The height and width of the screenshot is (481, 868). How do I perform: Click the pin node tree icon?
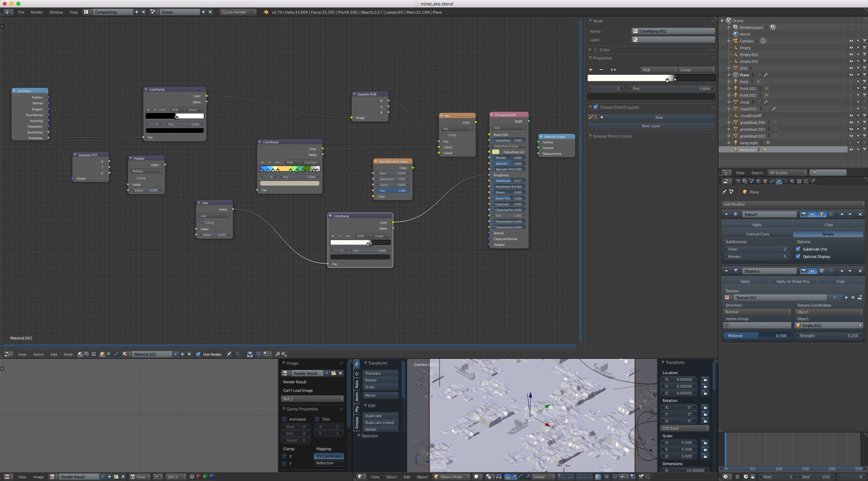click(x=229, y=354)
